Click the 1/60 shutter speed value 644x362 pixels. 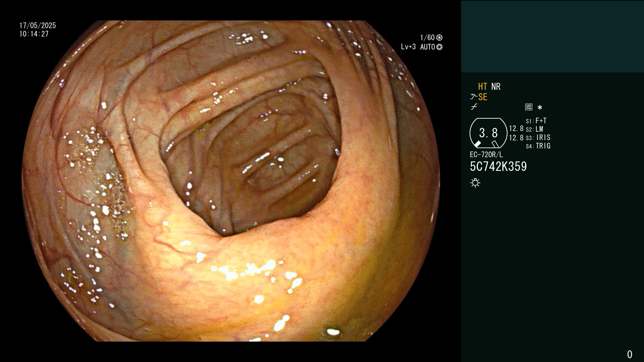427,38
